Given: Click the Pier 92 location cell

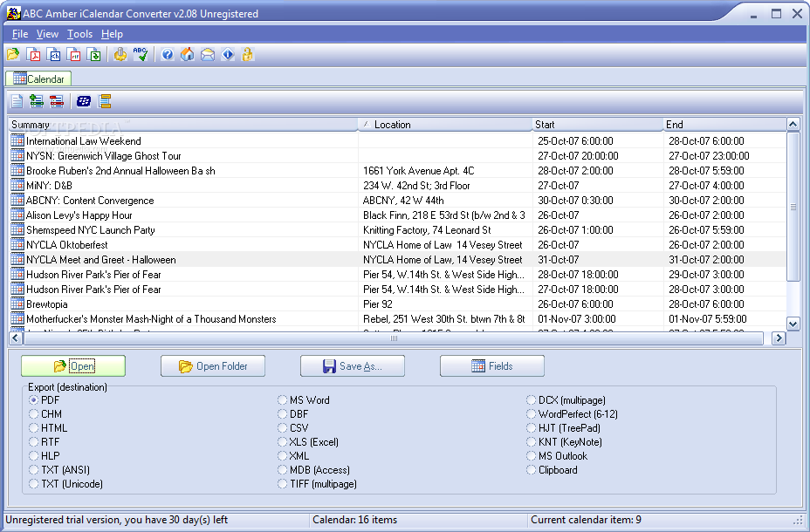Looking at the screenshot, I should click(x=445, y=304).
